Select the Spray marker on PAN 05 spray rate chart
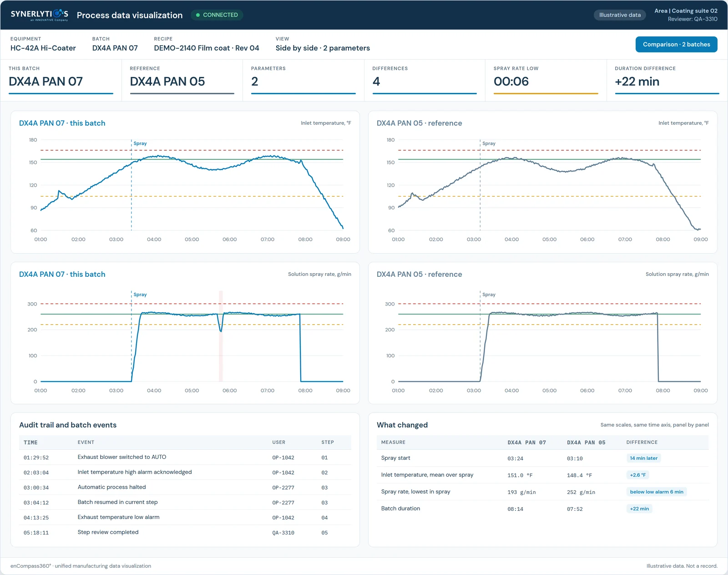 click(489, 295)
